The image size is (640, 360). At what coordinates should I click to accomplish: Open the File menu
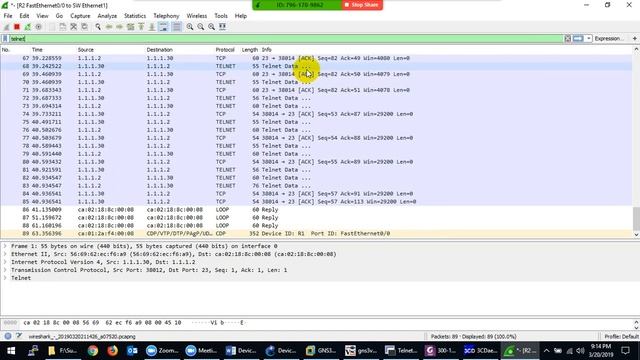pos(8,16)
